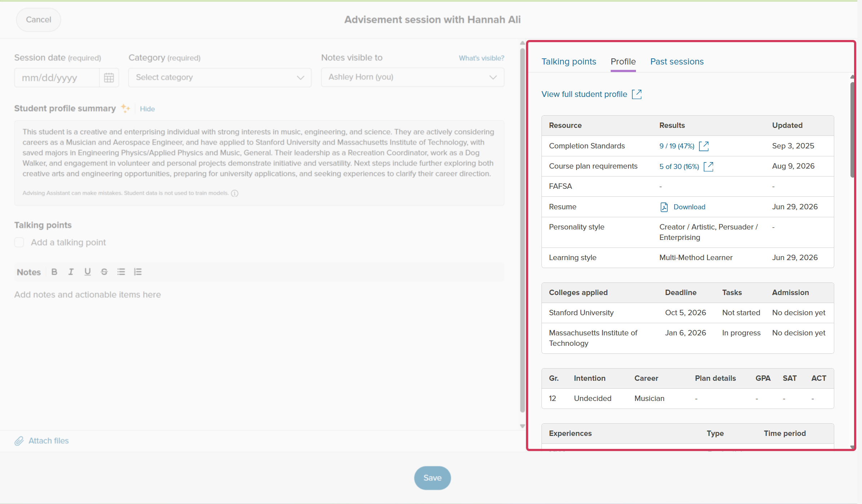
Task: Click the In progress task status
Action: (741, 333)
